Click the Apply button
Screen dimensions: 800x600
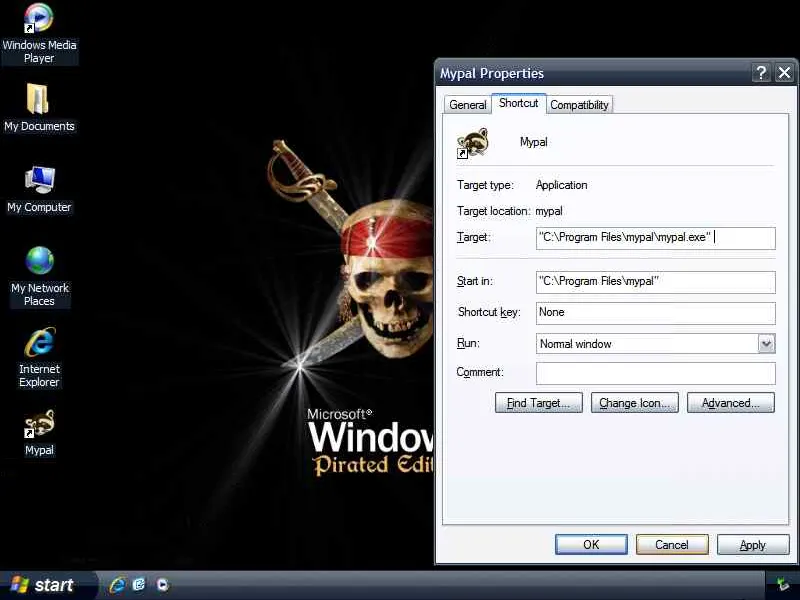[753, 544]
